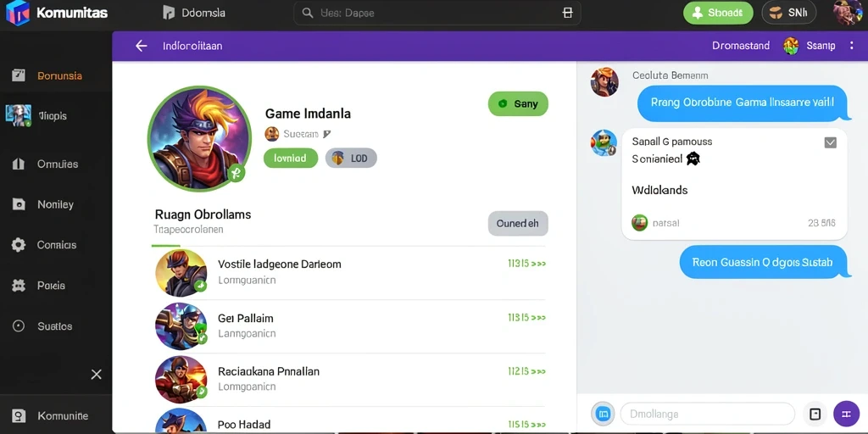
Task: Click the Dromastand header link
Action: tap(741, 46)
